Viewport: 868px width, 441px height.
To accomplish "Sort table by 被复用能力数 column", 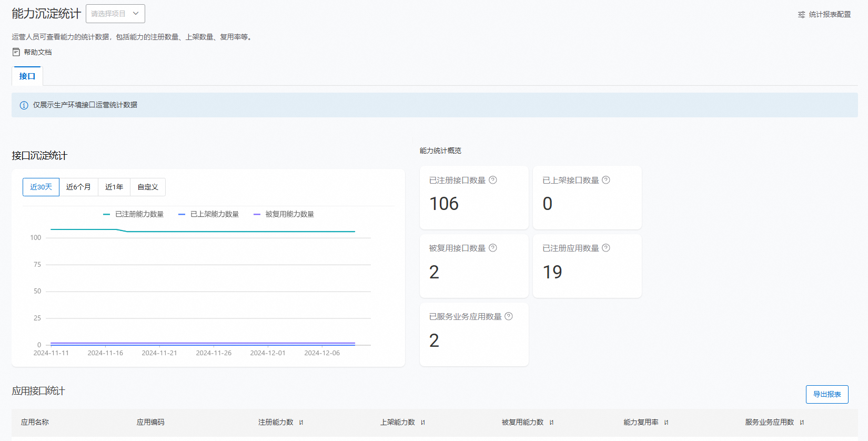I will (x=551, y=423).
